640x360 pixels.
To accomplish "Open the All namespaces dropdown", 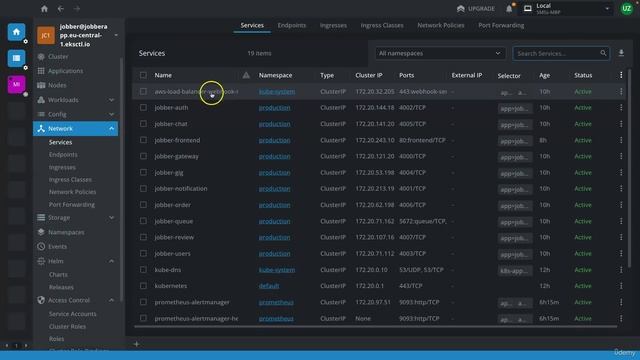I will [x=440, y=53].
